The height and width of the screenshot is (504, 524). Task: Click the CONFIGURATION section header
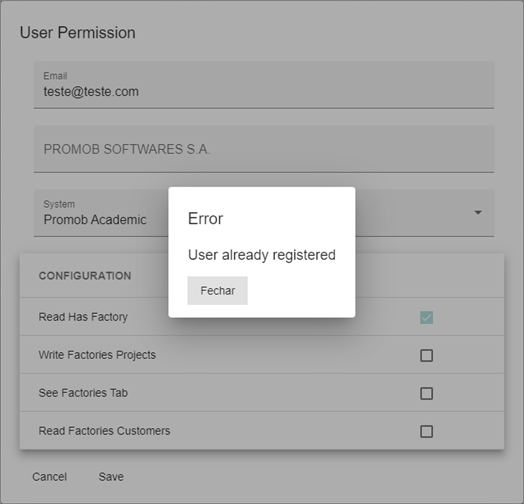tap(85, 276)
